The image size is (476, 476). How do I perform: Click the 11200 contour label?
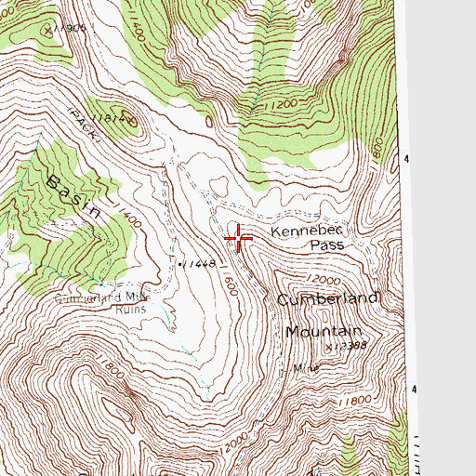coord(281,105)
